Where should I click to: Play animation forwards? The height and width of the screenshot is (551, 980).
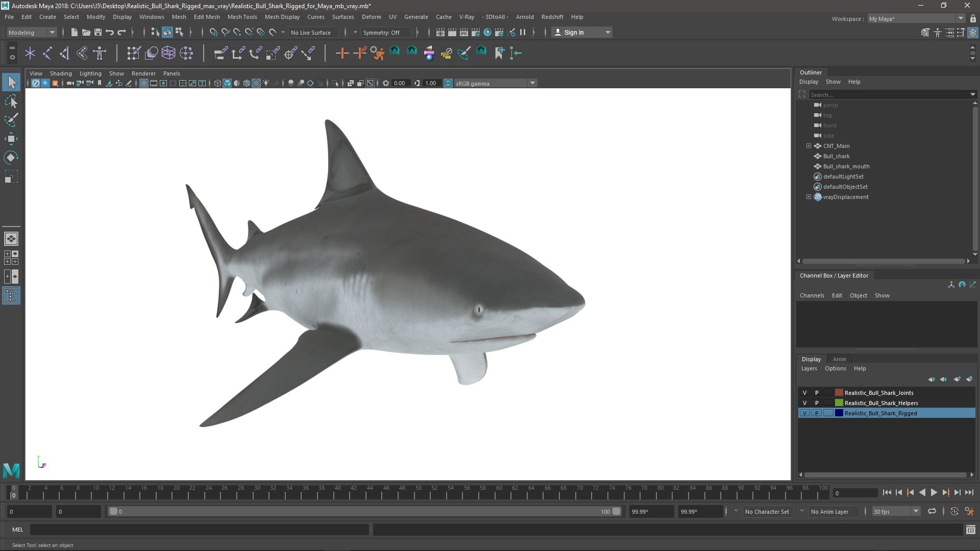click(934, 493)
